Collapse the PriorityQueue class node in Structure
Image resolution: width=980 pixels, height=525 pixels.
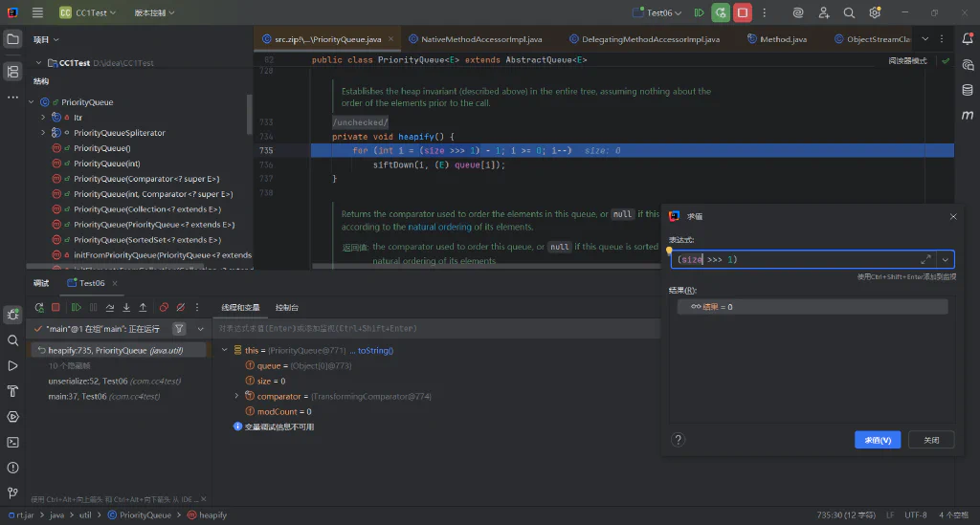point(32,101)
